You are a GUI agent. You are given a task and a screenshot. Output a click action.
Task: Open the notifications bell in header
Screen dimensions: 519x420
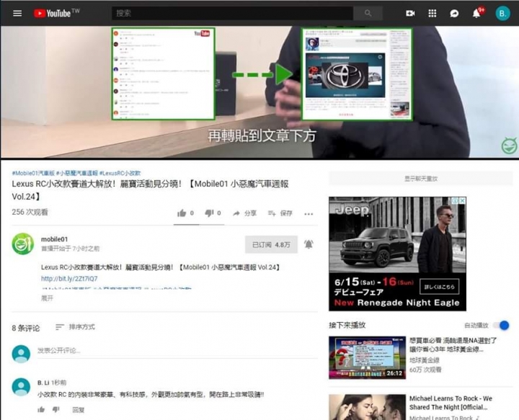pos(476,13)
